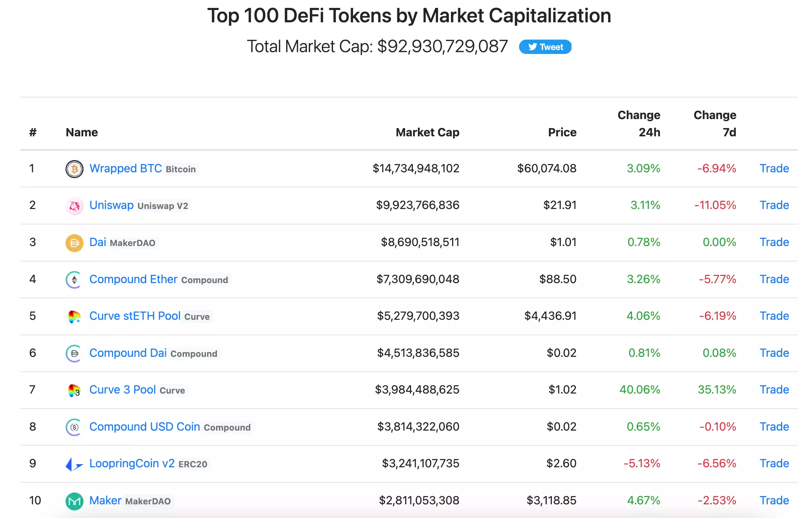Click the blue LoopringCoin v2 icon
812x518 pixels.
tap(74, 464)
